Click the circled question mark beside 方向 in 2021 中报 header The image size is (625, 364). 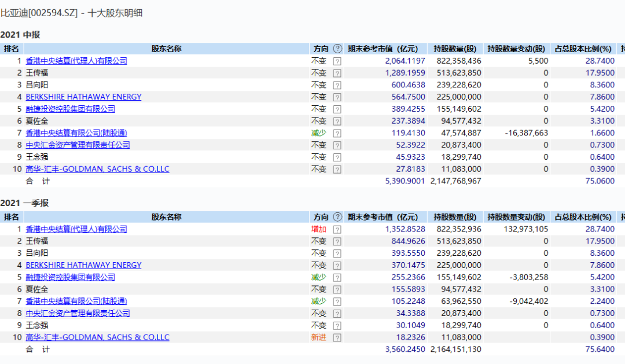(x=337, y=49)
